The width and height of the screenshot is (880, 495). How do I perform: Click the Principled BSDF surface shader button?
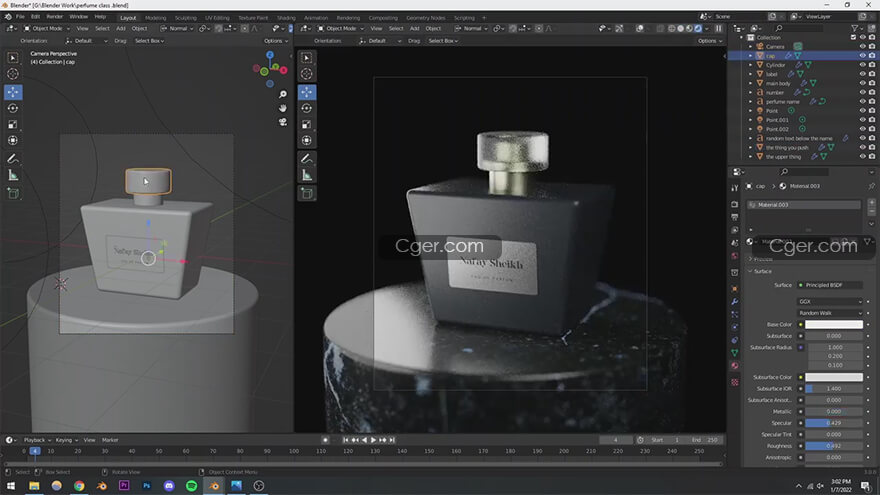(830, 285)
